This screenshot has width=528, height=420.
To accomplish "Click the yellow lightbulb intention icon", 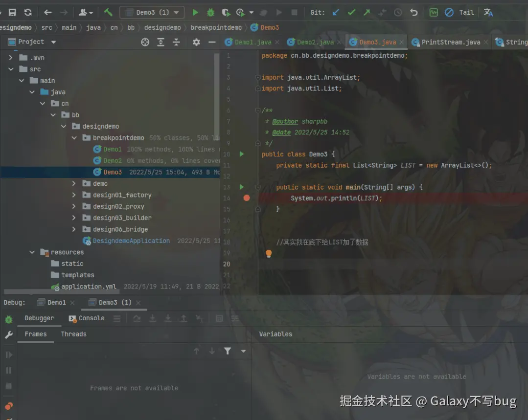I will tap(268, 253).
